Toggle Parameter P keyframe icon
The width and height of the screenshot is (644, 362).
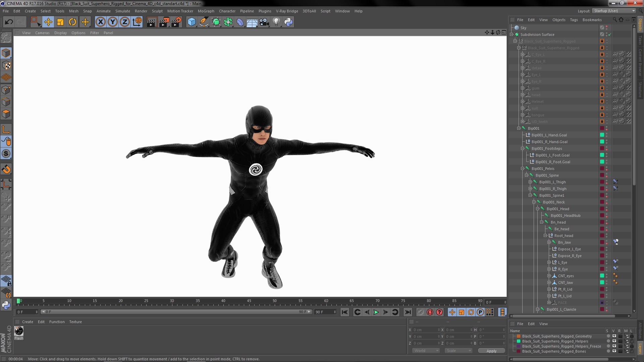point(480,312)
